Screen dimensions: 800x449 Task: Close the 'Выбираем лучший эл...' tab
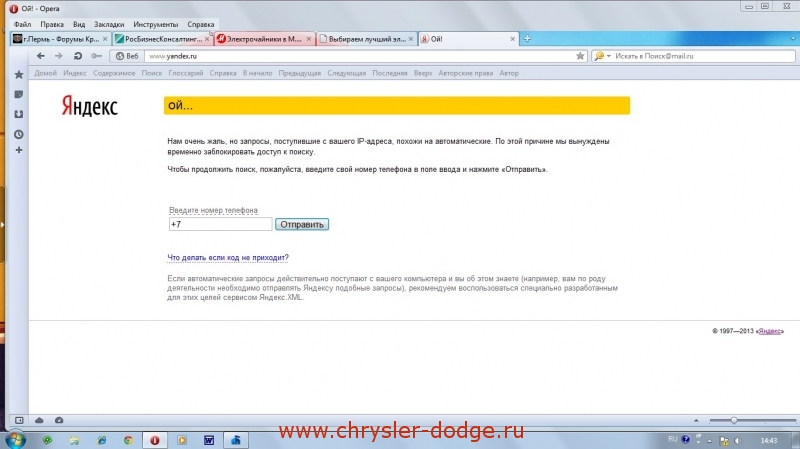click(411, 39)
